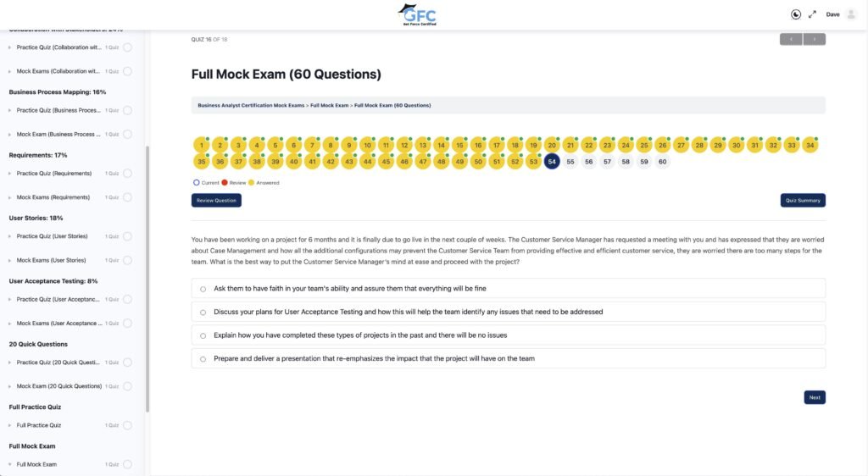Jump to unanswered question 58

click(x=626, y=162)
